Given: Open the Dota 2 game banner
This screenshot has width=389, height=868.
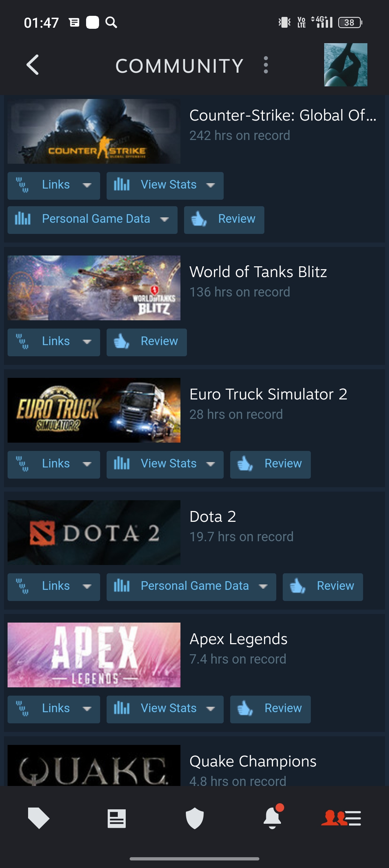Looking at the screenshot, I should pyautogui.click(x=94, y=533).
